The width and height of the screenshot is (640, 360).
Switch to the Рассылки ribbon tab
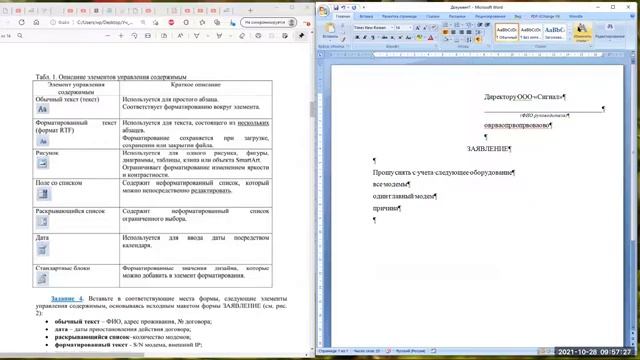coord(457,16)
